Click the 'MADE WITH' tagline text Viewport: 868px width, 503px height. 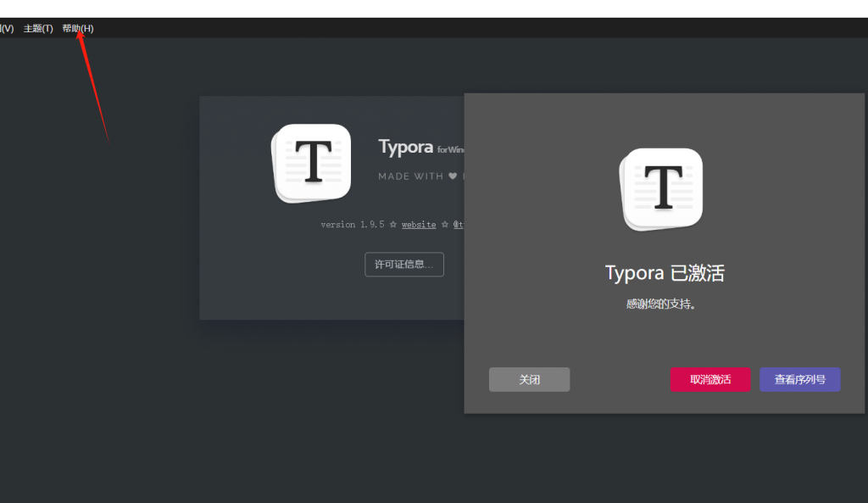pyautogui.click(x=411, y=176)
